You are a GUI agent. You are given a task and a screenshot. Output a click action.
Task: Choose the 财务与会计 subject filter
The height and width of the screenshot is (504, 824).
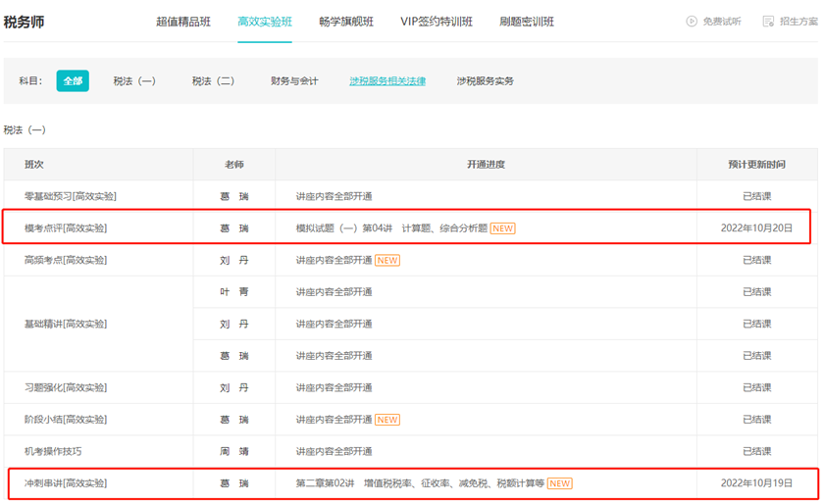point(294,81)
